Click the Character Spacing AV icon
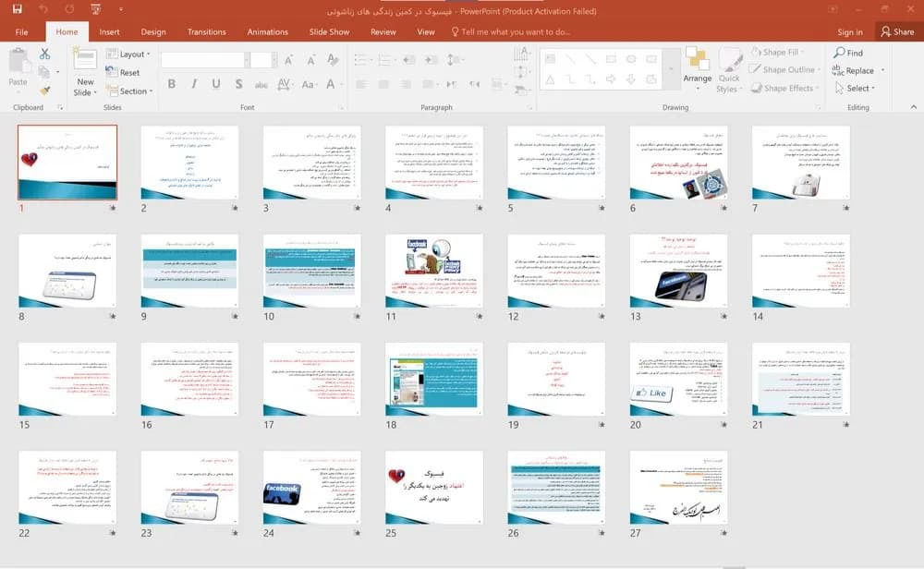 (284, 84)
